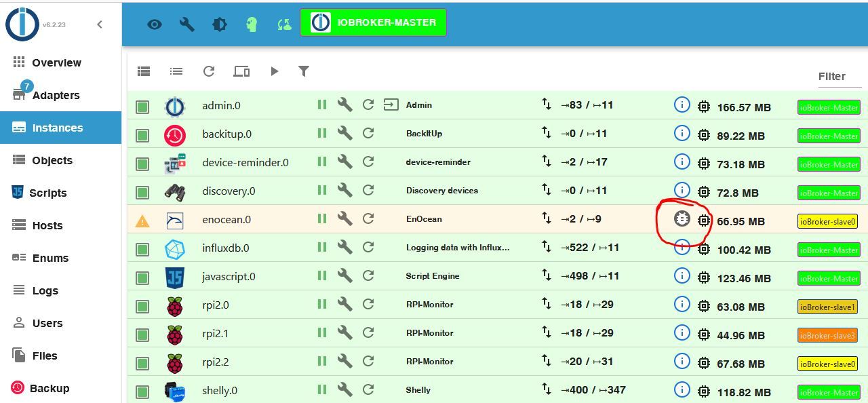Click the ioBroker-slave1 host tag on rpi2.0
The height and width of the screenshot is (403, 868).
[827, 307]
